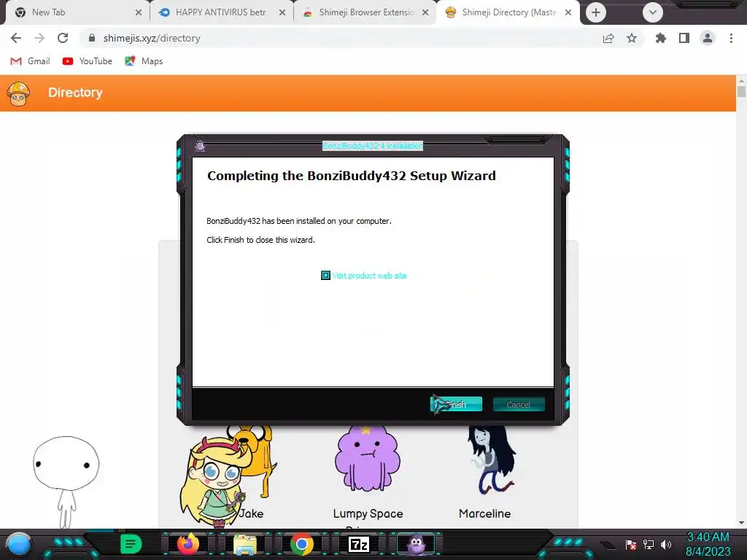This screenshot has height=560, width=747.
Task: Switch to the HAPPY ANTIVIRUS tab
Action: [222, 12]
